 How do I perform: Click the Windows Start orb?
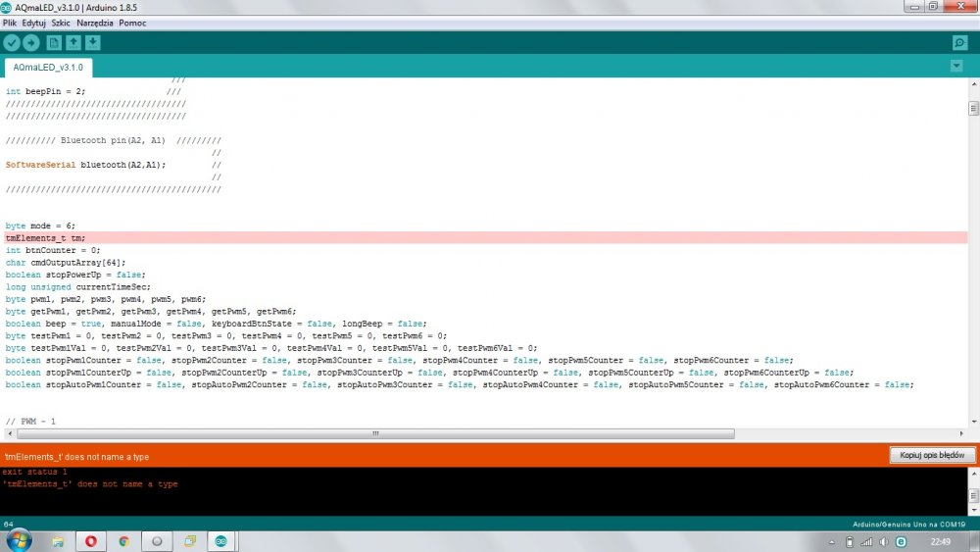pos(18,540)
